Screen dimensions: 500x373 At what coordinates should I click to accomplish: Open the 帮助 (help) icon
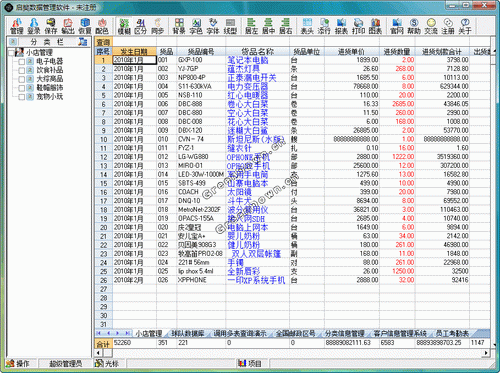click(x=414, y=26)
